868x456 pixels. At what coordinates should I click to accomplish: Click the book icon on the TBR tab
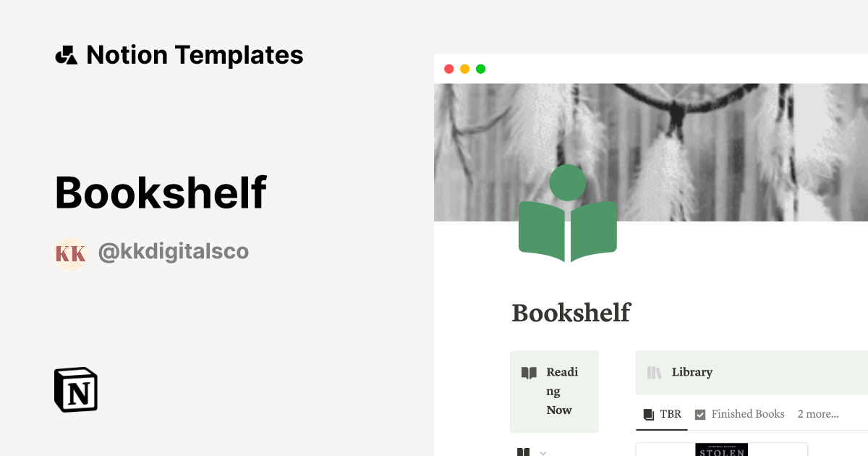[x=647, y=414]
